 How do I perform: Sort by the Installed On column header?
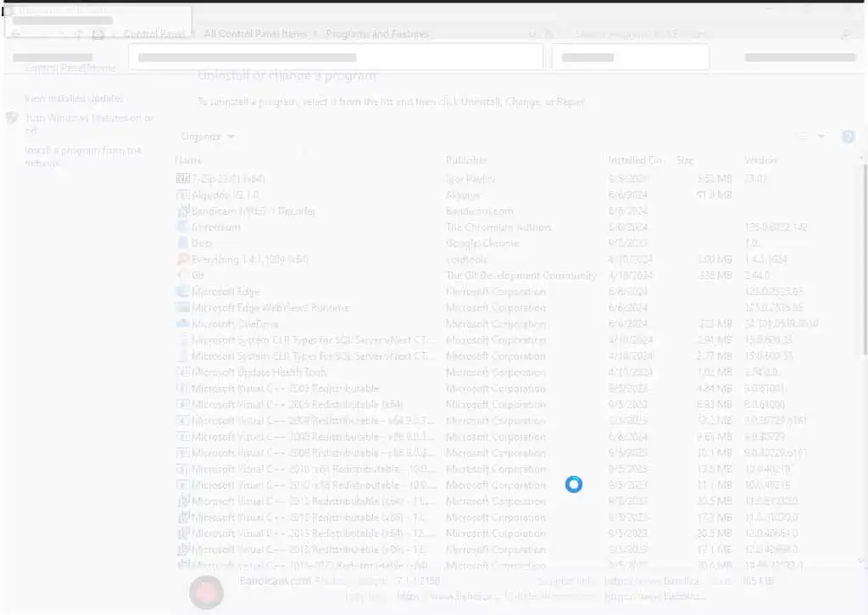[x=634, y=160]
